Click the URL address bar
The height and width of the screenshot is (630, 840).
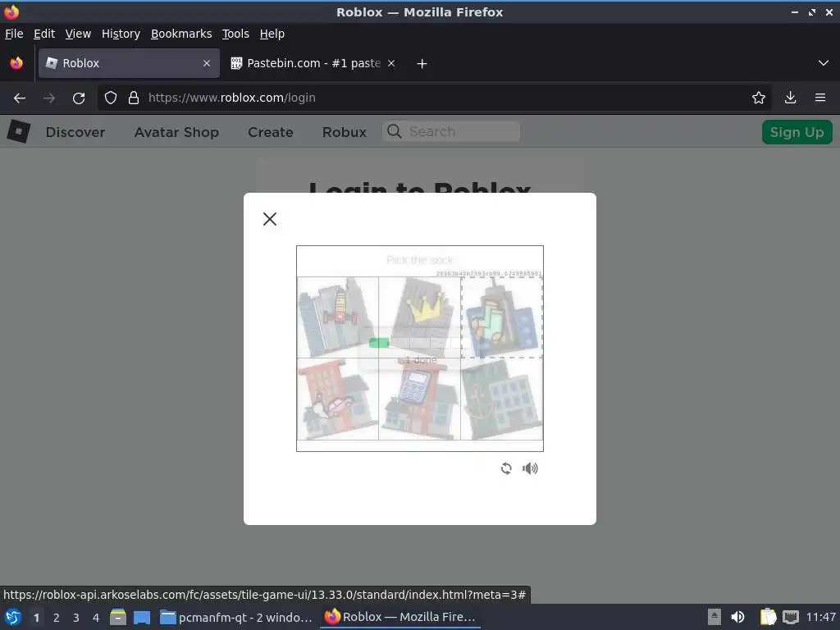coord(434,98)
